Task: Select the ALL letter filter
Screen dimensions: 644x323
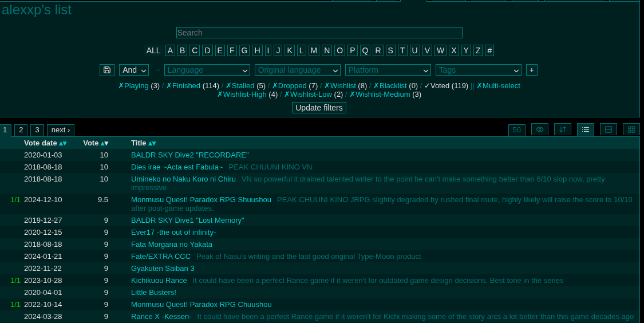Action: click(153, 50)
